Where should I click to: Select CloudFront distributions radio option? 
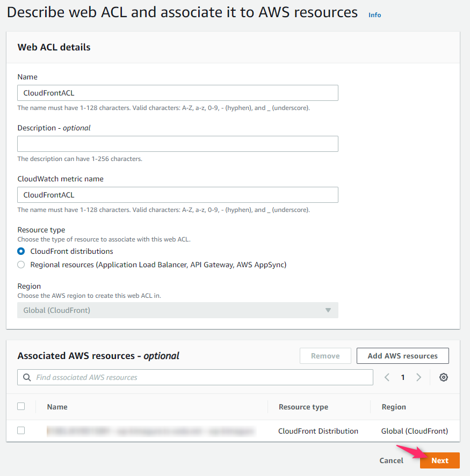click(21, 251)
